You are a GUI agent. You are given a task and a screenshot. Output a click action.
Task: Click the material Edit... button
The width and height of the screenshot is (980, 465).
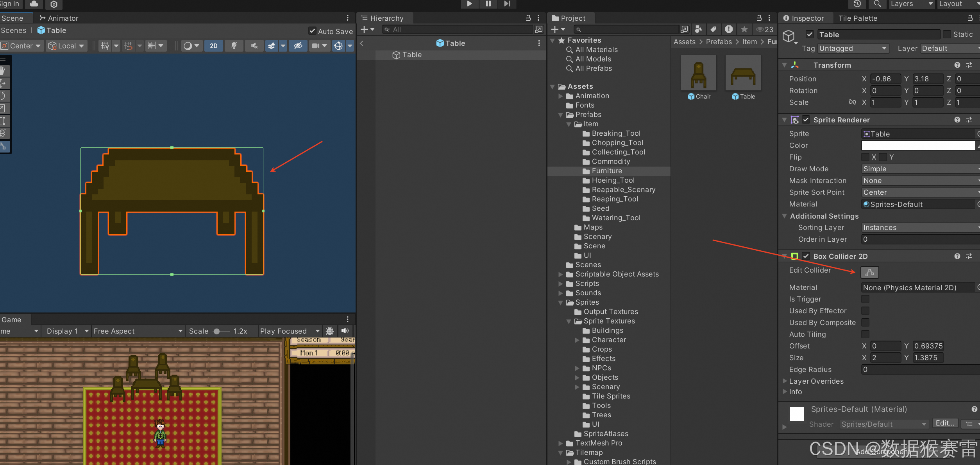945,423
